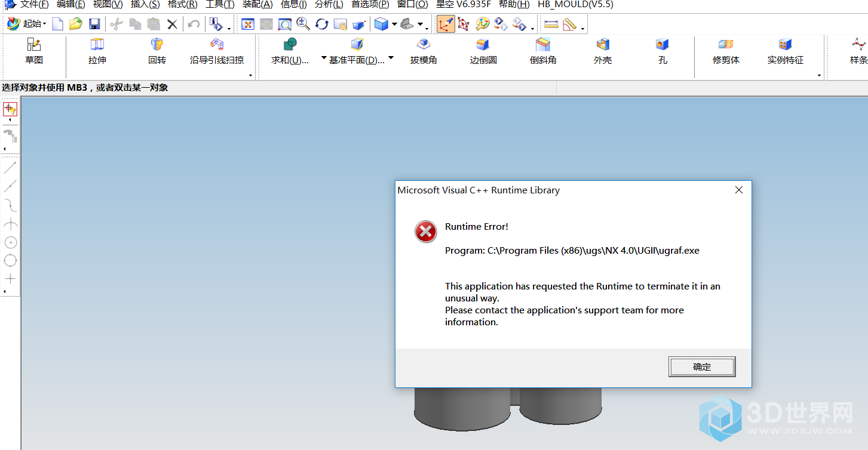Image resolution: width=868 pixels, height=450 pixels.
Task: Click the measure distance ruler icon
Action: (551, 24)
